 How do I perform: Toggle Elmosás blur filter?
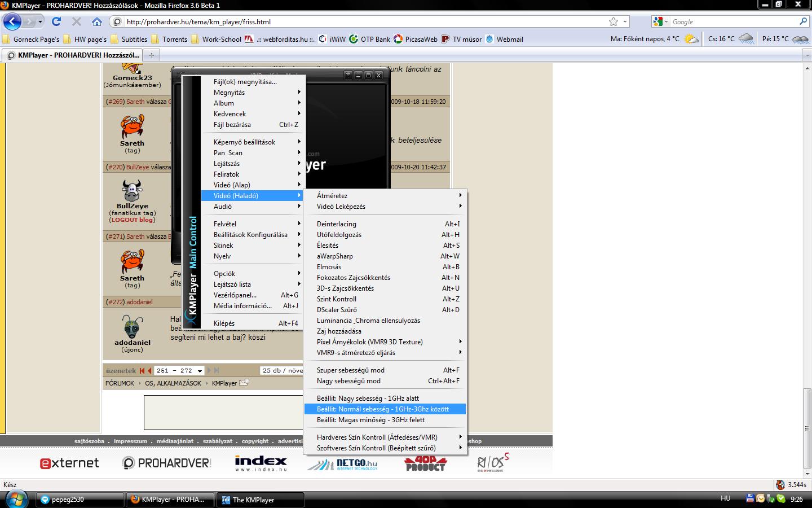[385, 267]
